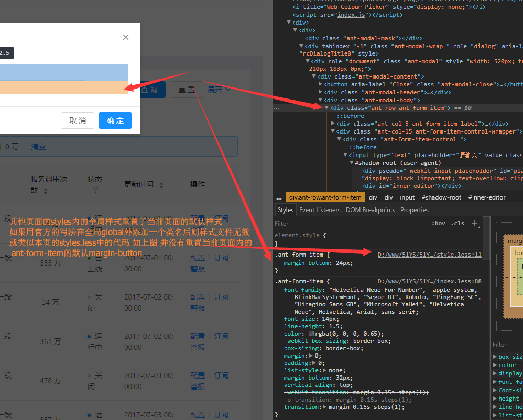Open the rgba(0, 0, 0, 0.65) color swatch

pos(311,334)
